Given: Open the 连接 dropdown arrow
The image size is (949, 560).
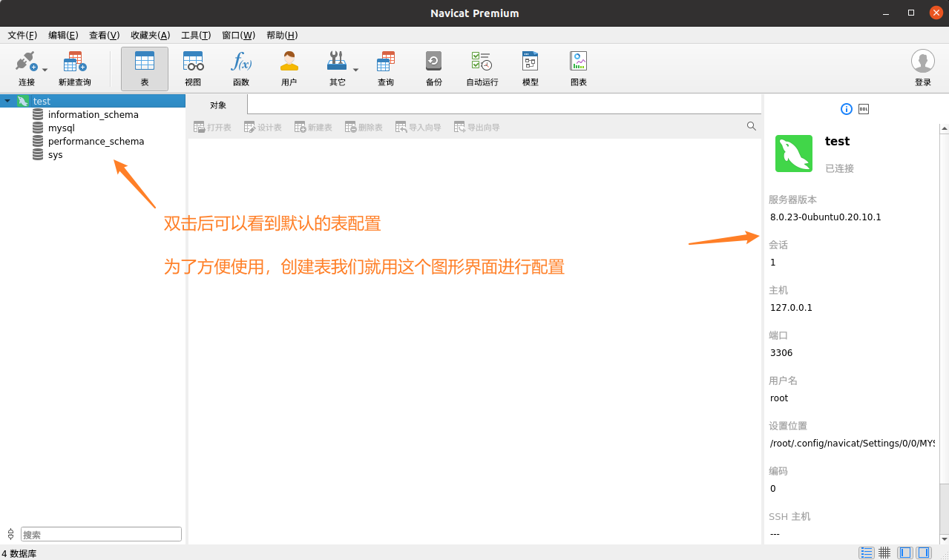Looking at the screenshot, I should tap(45, 70).
